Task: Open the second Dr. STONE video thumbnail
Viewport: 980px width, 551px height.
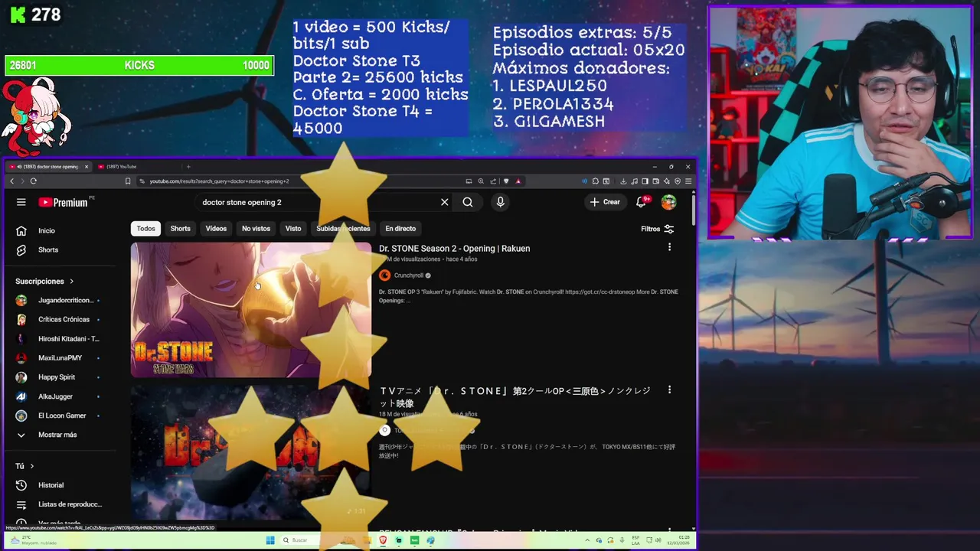Action: 250,453
